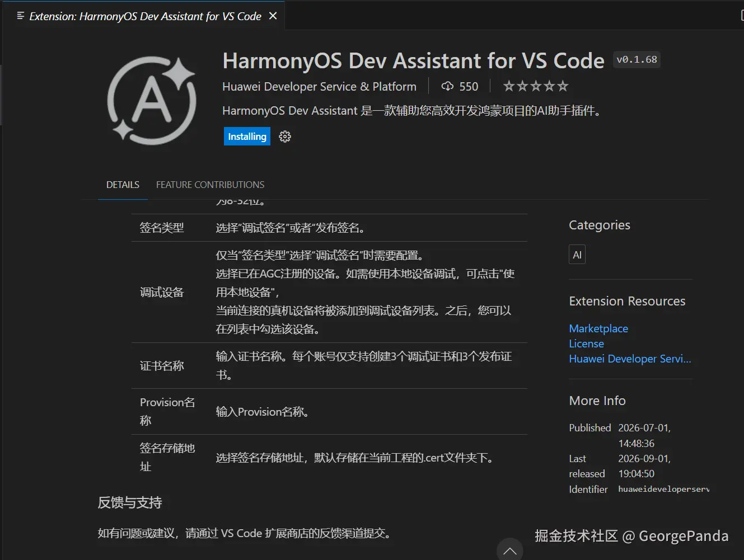The height and width of the screenshot is (560, 744).
Task: Switch to the DETAILS tab
Action: pyautogui.click(x=123, y=185)
